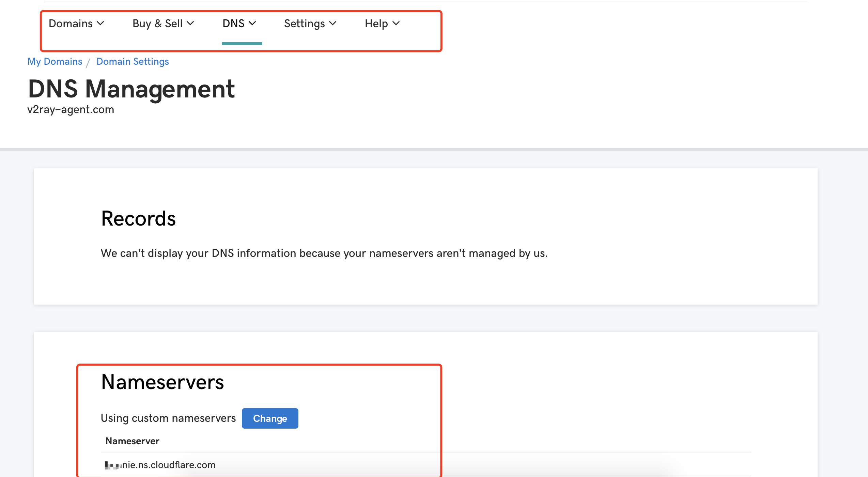Click the chevron arrow next to Help
868x477 pixels.
click(396, 23)
